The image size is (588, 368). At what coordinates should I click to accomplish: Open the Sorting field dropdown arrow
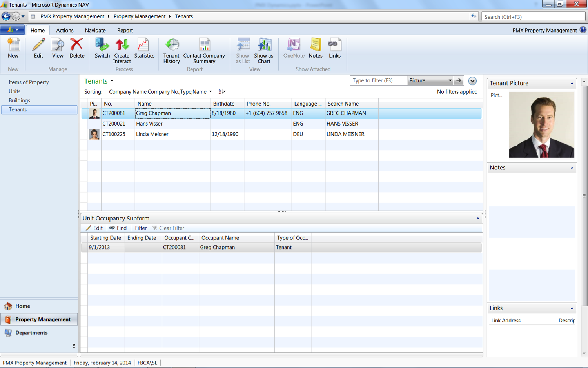(211, 92)
